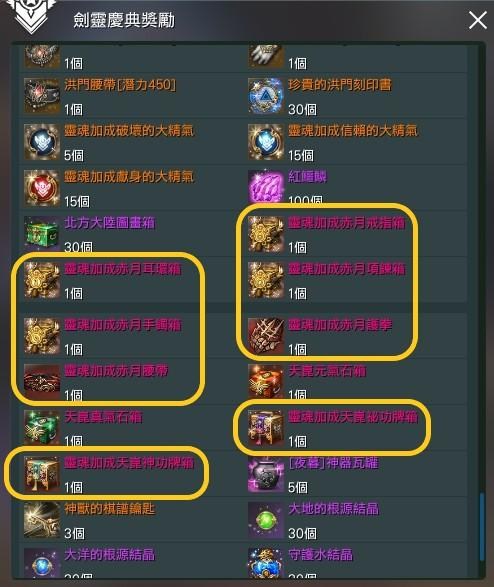Screen dimensions: 494x587
Task: Click the 靈魂加成赤月護拳 gauntlet icon
Action: pyautogui.click(x=266, y=336)
